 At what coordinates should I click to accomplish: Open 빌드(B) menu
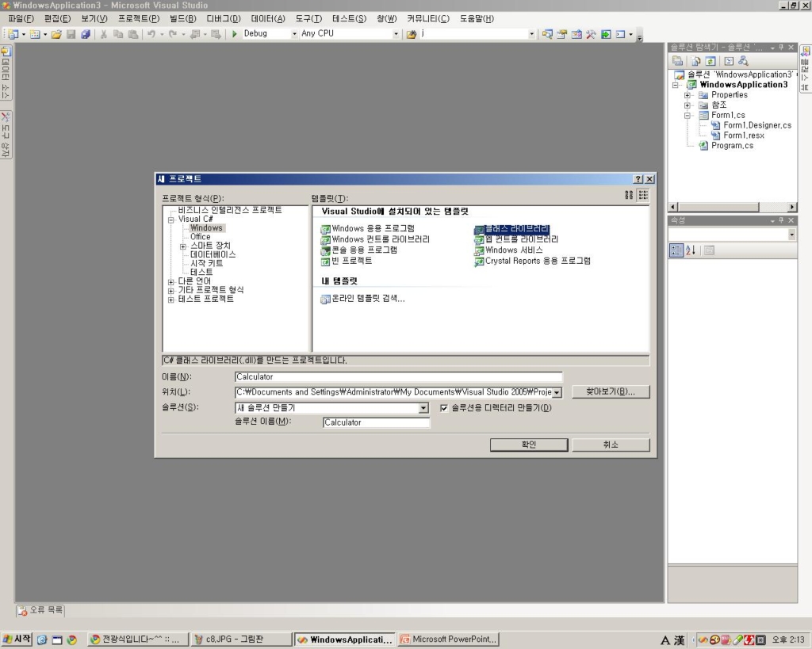[183, 19]
